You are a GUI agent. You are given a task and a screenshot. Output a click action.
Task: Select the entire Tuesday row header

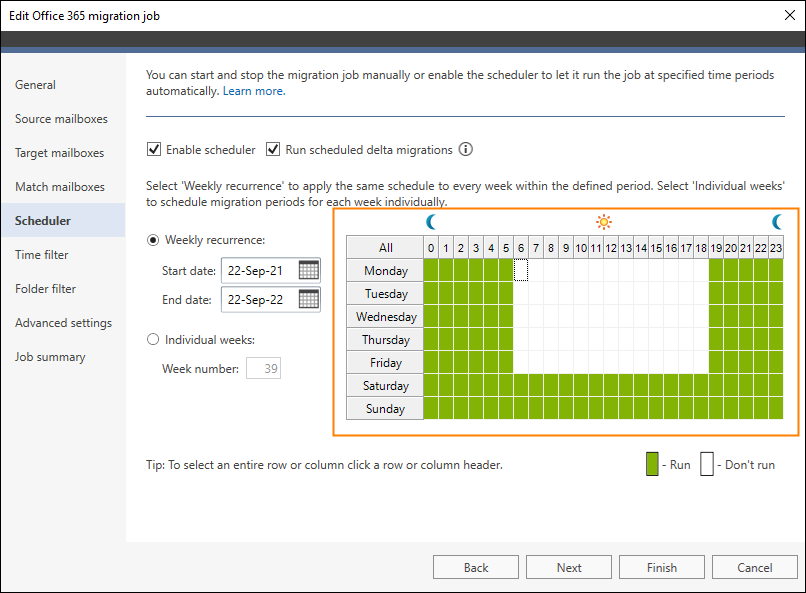[385, 293]
